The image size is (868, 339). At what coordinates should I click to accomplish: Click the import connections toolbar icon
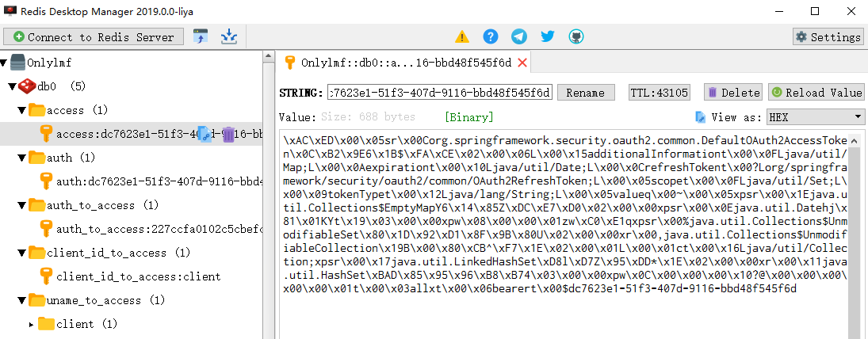click(x=201, y=37)
